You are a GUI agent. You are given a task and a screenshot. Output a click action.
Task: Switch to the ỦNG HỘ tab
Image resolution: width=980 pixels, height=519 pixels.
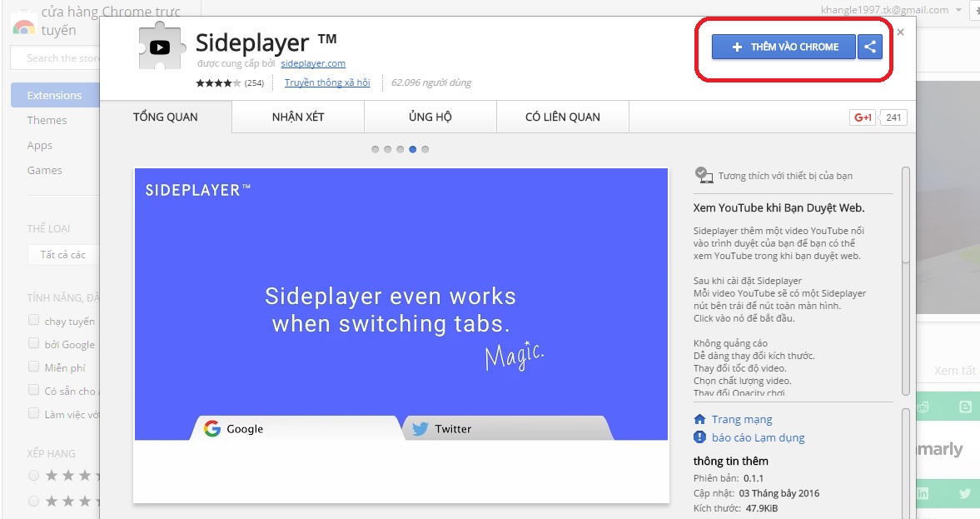click(430, 117)
